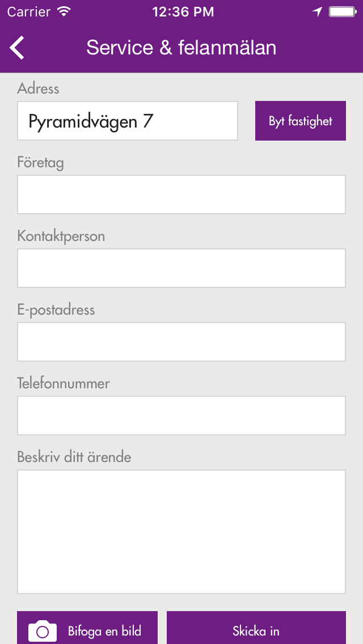Tap the Service & felanmälan header title

(x=181, y=48)
